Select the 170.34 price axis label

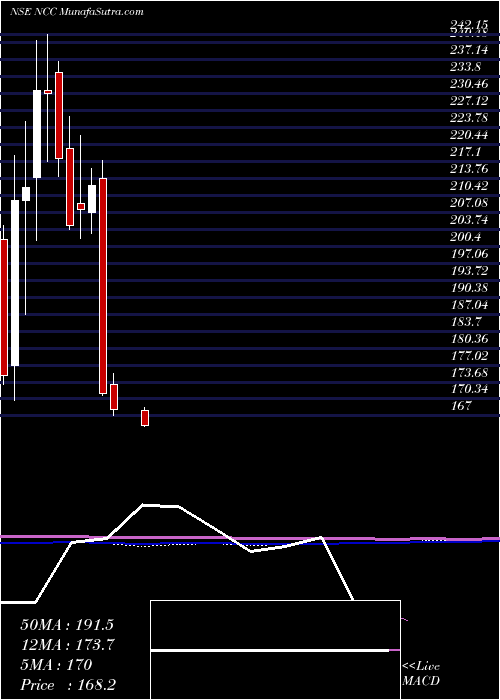tap(469, 390)
